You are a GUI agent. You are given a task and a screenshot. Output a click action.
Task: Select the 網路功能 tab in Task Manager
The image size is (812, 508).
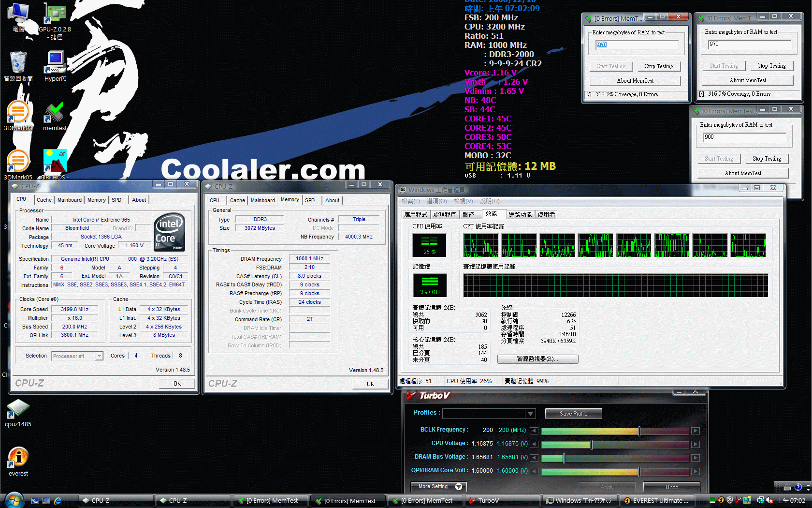click(x=520, y=215)
